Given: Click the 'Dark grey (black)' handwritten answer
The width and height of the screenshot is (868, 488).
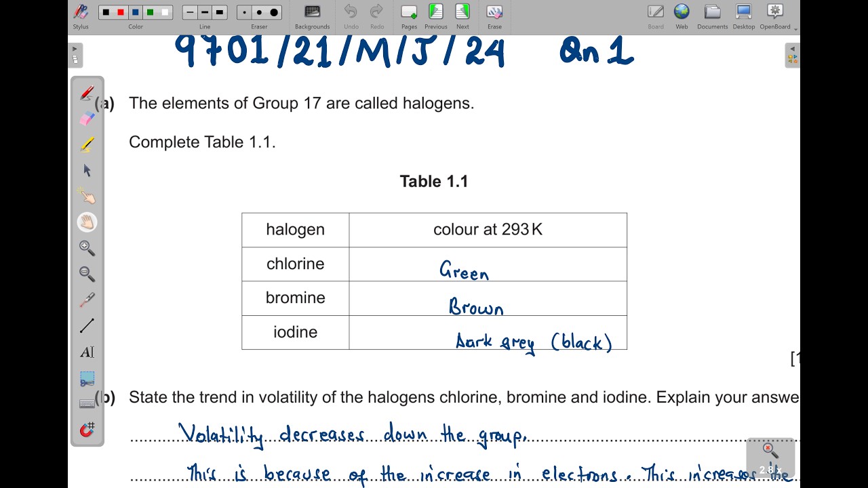Looking at the screenshot, I should tap(534, 342).
